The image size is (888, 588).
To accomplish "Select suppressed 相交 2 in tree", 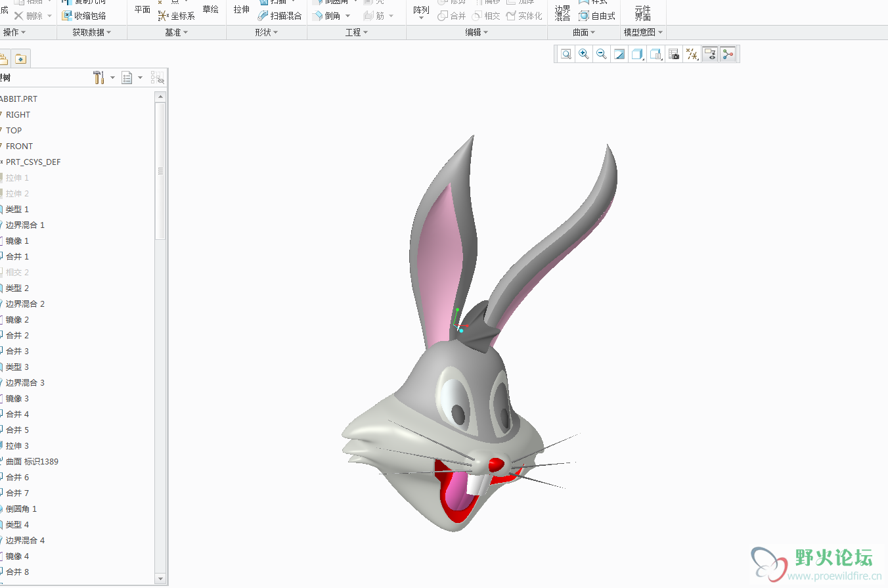I will point(17,272).
